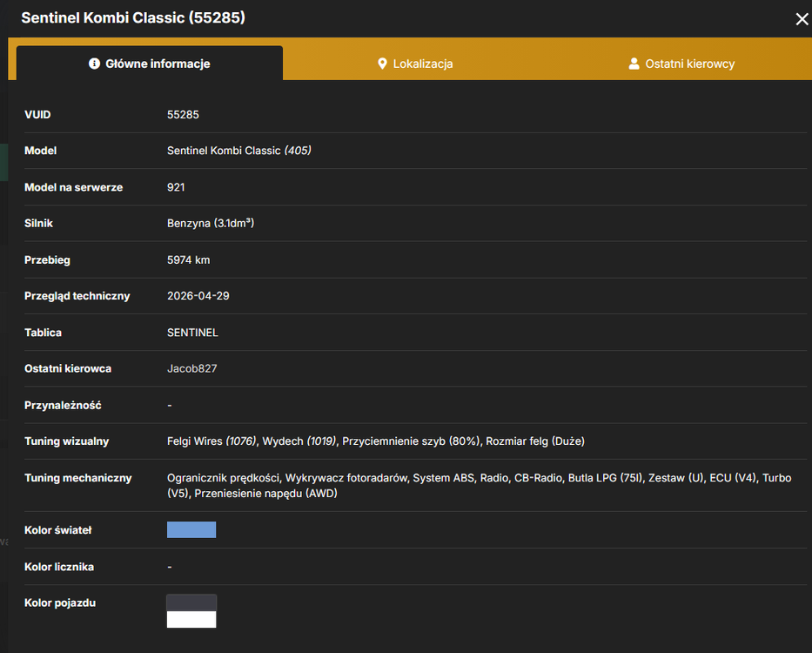Click the Tuning mechaniczny label

(77, 477)
